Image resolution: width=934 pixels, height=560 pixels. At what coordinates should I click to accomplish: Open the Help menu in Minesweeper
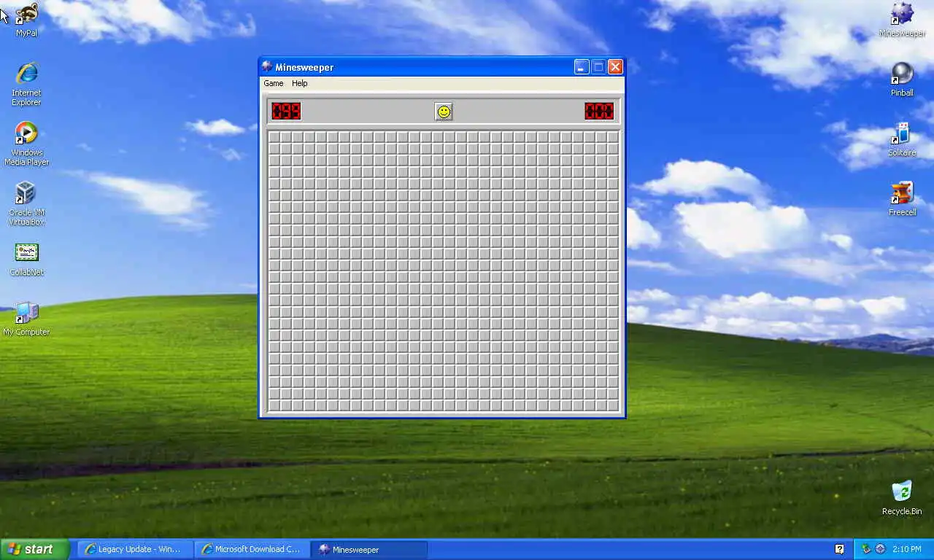pos(300,83)
